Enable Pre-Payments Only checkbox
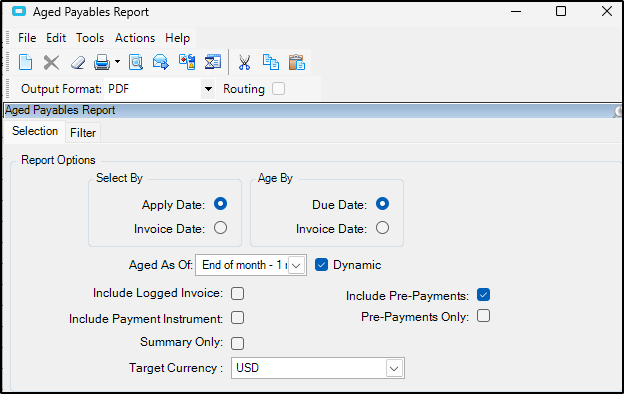The image size is (624, 394). [484, 316]
